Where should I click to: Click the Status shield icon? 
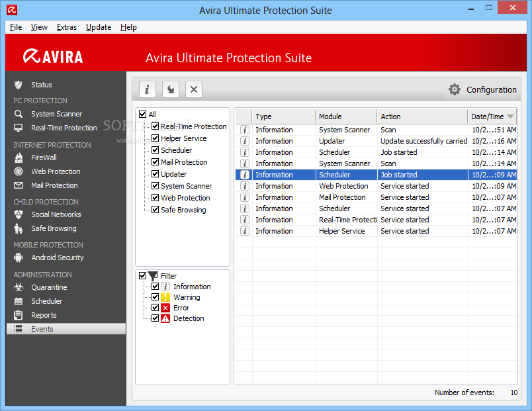(19, 85)
